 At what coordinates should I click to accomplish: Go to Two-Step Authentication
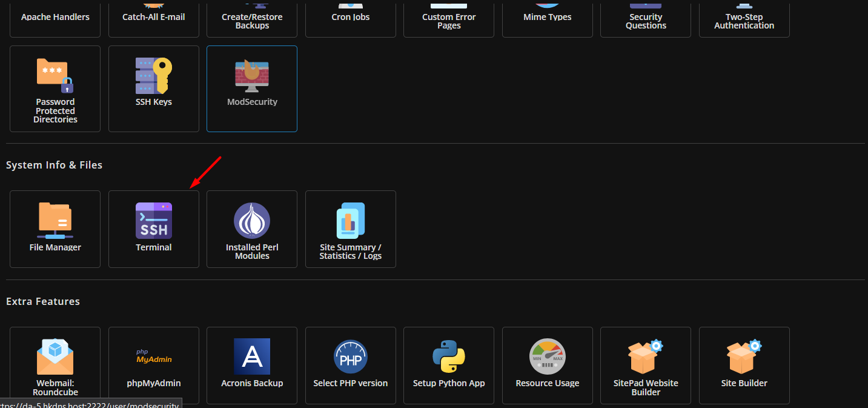[x=744, y=21]
